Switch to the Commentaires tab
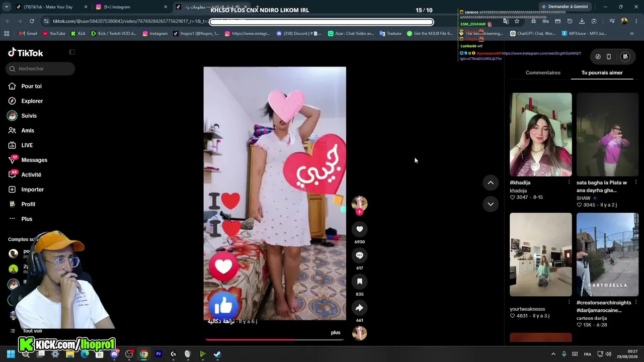This screenshot has height=362, width=644. pos(543,73)
